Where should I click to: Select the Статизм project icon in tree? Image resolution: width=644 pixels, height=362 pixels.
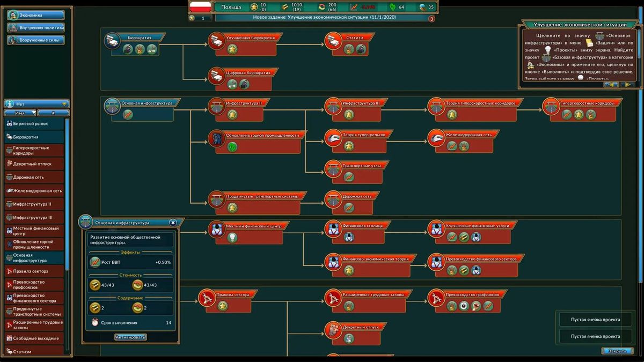point(333,42)
